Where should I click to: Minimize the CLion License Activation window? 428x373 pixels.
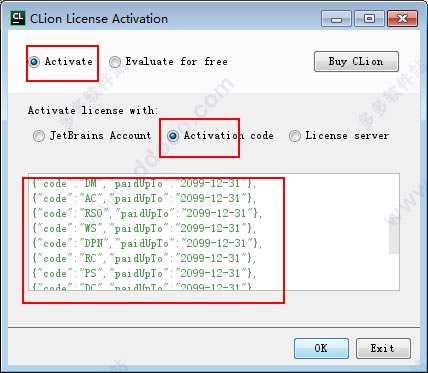coord(336,19)
